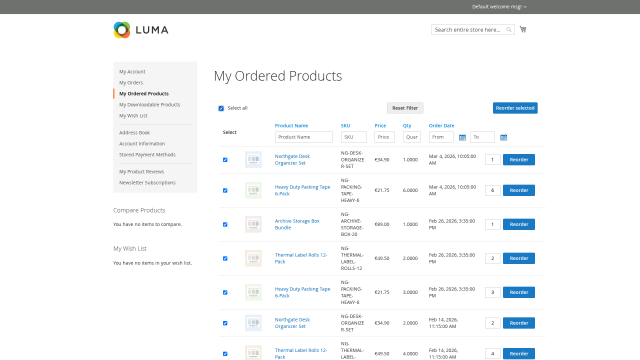Image resolution: width=640 pixels, height=360 pixels.
Task: Expand the Default welcome msg dropdown
Action: click(499, 7)
